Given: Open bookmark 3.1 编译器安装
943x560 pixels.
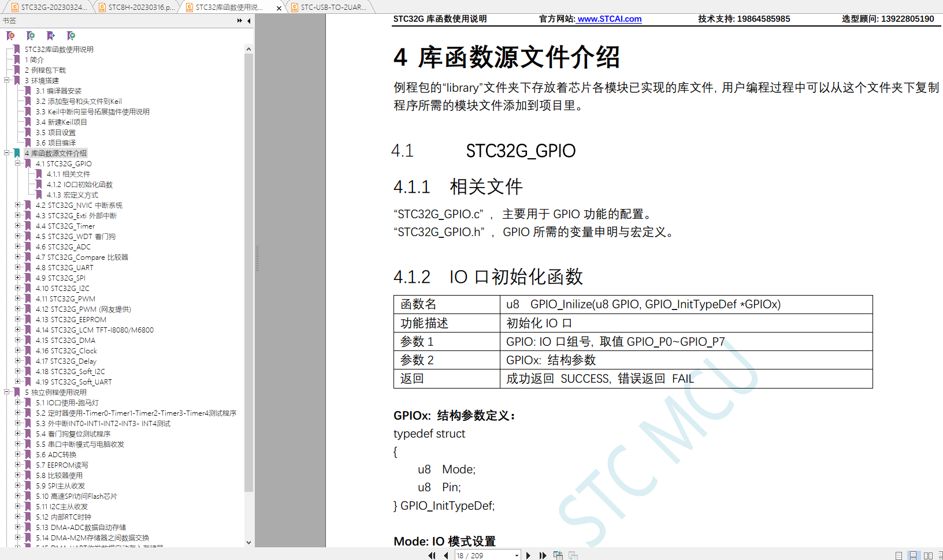Looking at the screenshot, I should 58,91.
